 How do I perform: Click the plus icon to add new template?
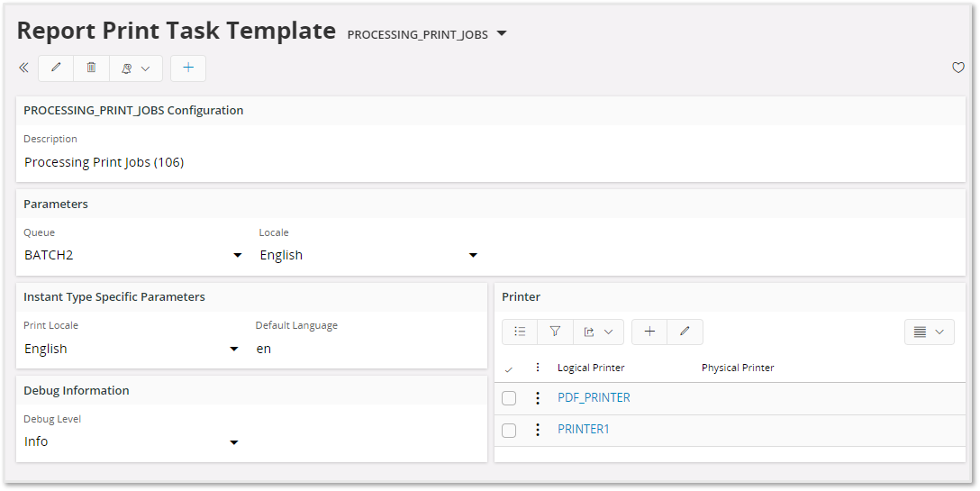coord(187,68)
